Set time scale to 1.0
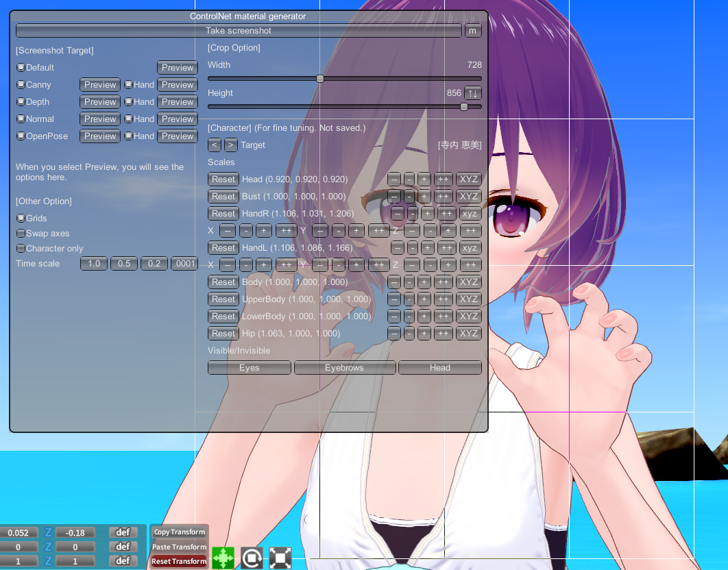The width and height of the screenshot is (728, 570). point(94,264)
